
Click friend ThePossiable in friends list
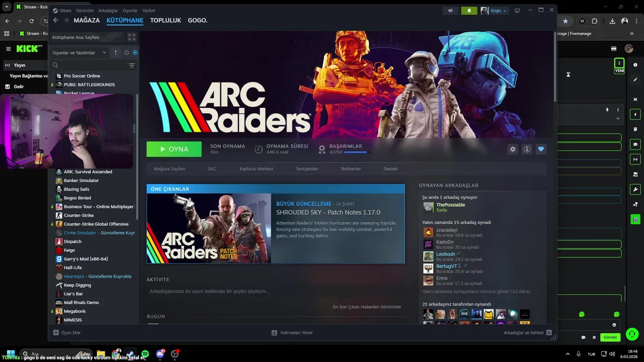(450, 205)
